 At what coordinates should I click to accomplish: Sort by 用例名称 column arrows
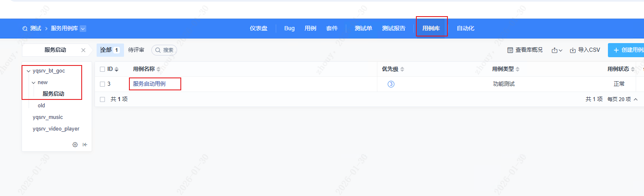point(158,69)
